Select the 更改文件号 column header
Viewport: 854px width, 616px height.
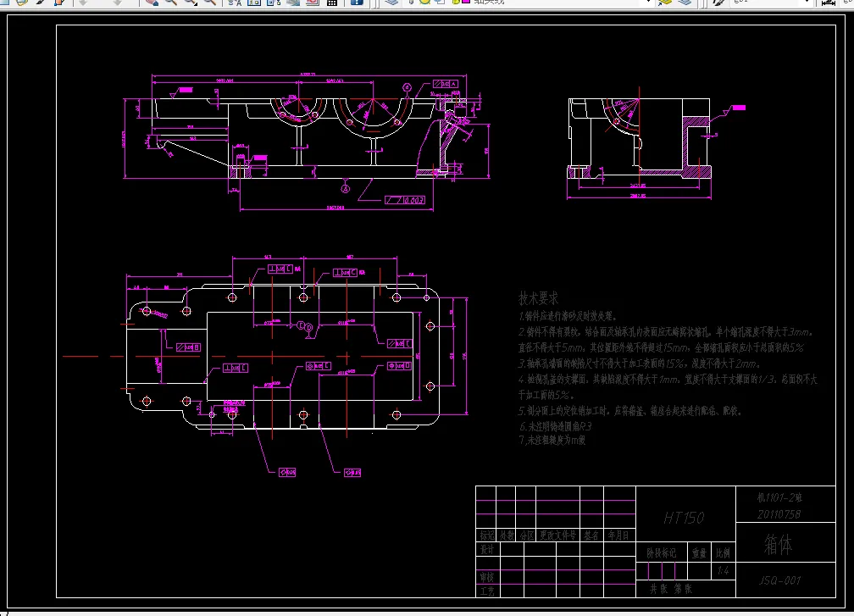tap(557, 536)
